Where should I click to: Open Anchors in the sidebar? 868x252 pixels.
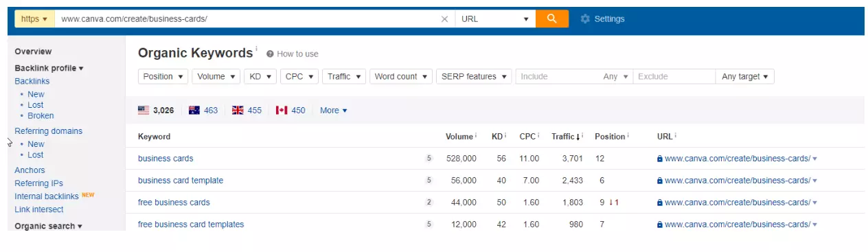(x=30, y=170)
